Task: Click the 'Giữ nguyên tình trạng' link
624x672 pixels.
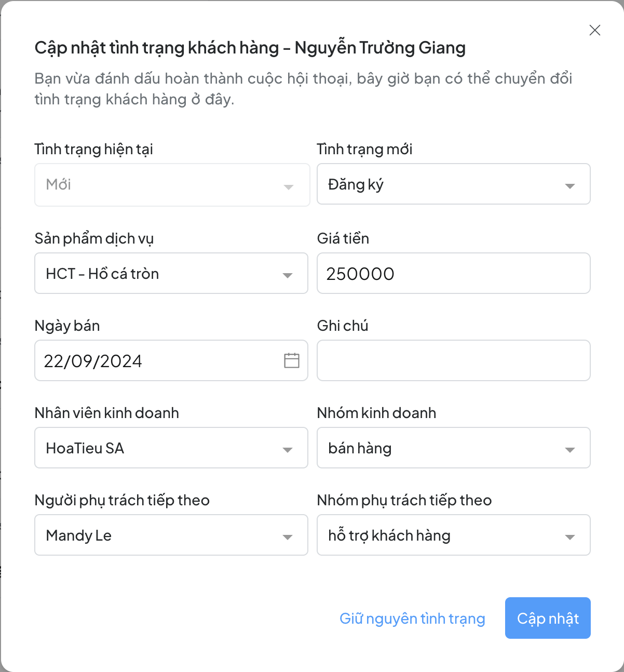Action: (x=412, y=619)
